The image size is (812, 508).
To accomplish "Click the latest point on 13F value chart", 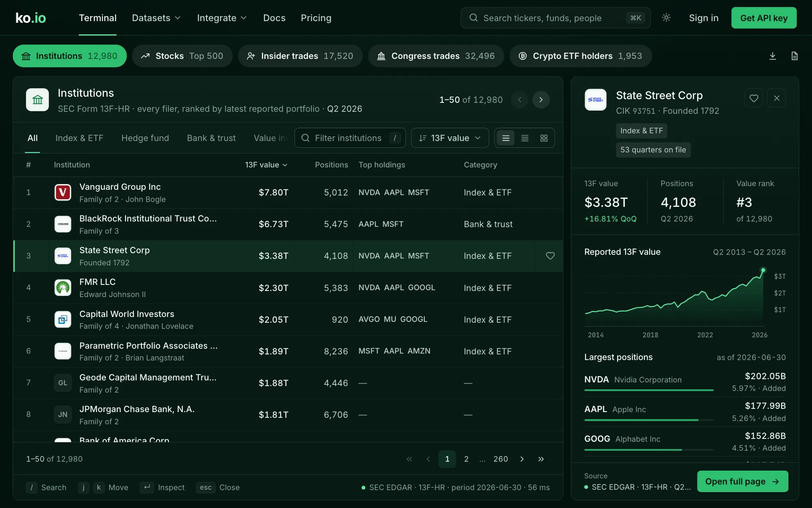I will (x=763, y=270).
